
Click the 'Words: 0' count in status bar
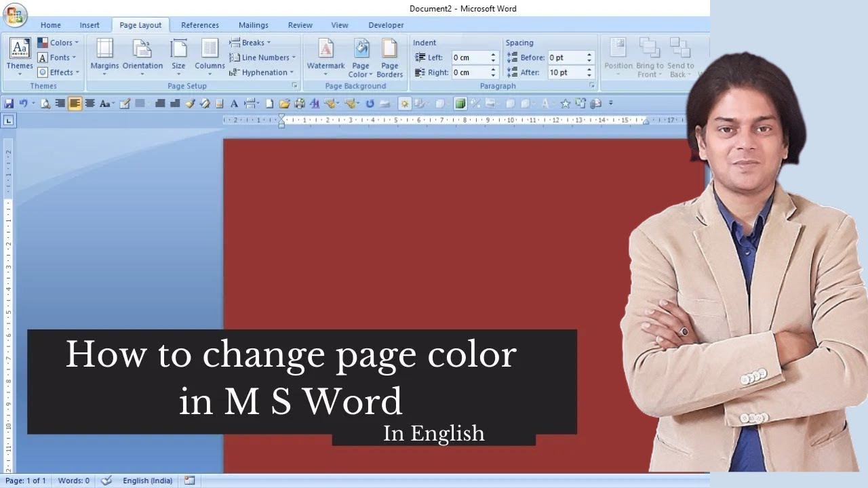(x=73, y=481)
